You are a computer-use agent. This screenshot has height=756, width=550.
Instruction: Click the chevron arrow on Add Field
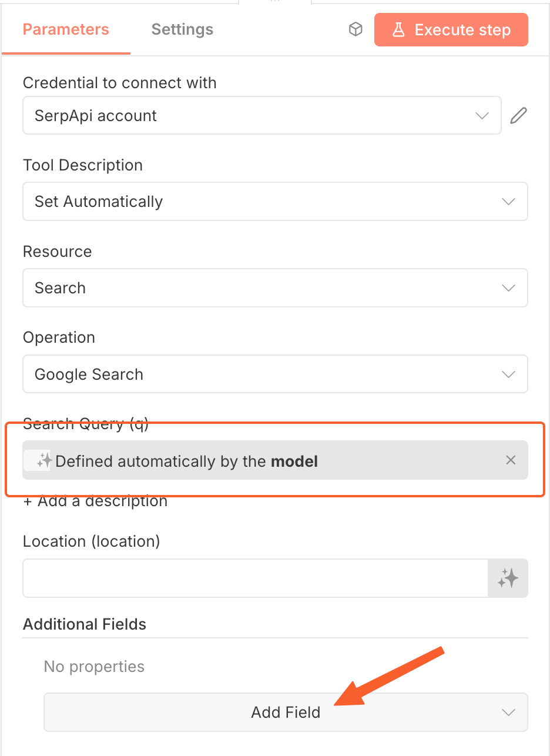(509, 712)
